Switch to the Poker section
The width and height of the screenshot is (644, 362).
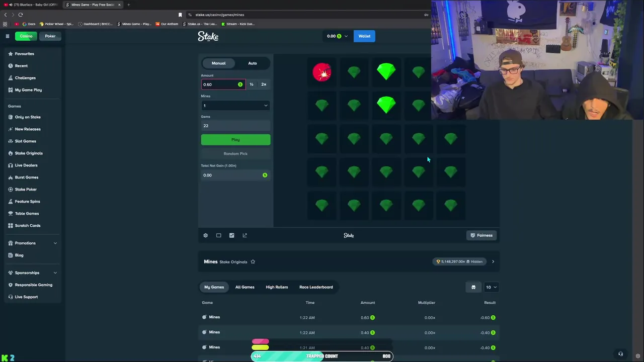pos(50,36)
